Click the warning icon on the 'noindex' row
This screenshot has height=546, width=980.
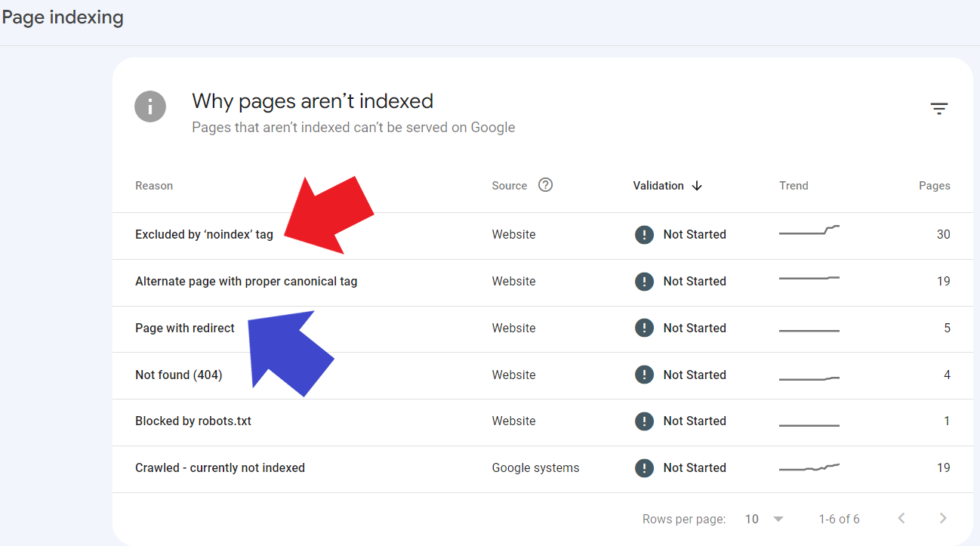click(644, 234)
